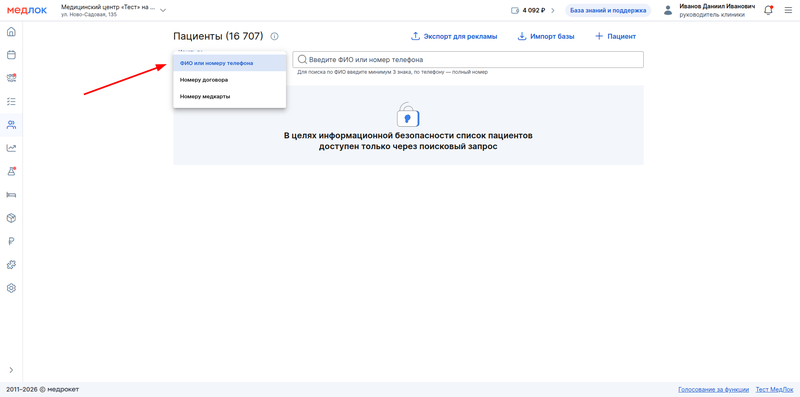Open the ruble finance sidebar icon
Image resolution: width=800 pixels, height=397 pixels.
tap(11, 241)
